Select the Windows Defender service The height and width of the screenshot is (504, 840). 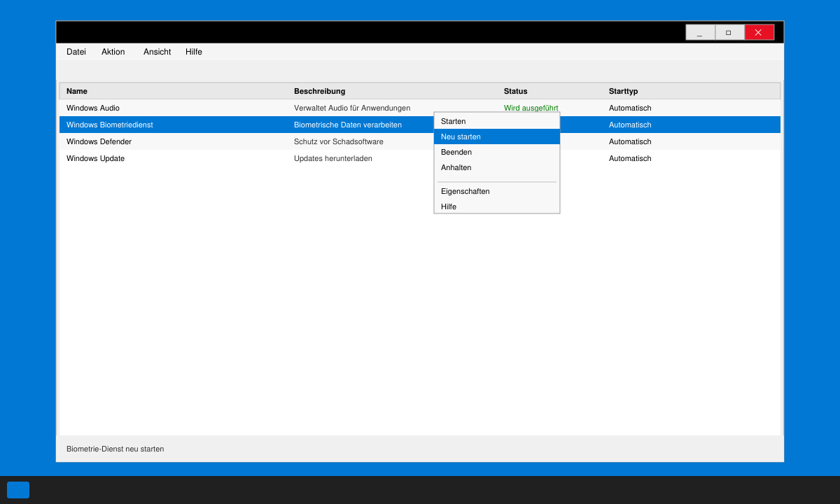(x=420, y=141)
